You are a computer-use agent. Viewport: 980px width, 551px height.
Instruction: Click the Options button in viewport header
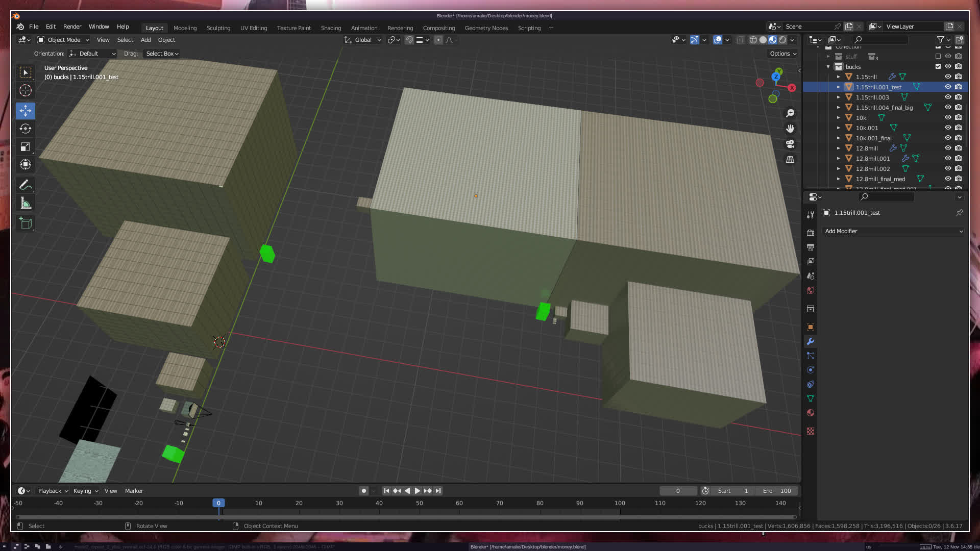click(783, 54)
